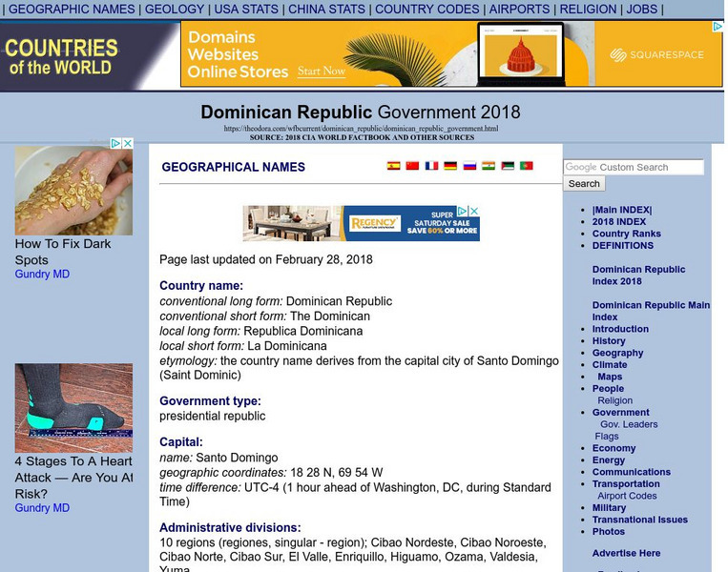This screenshot has width=728, height=572.
Task: Click the Chinese flag translation icon
Action: point(412,166)
